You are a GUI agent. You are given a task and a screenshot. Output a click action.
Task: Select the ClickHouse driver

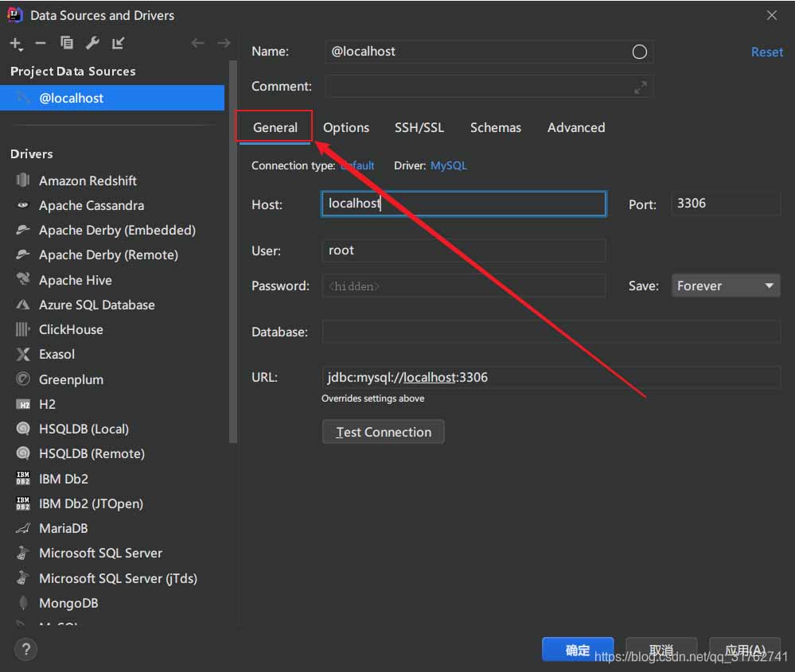71,329
